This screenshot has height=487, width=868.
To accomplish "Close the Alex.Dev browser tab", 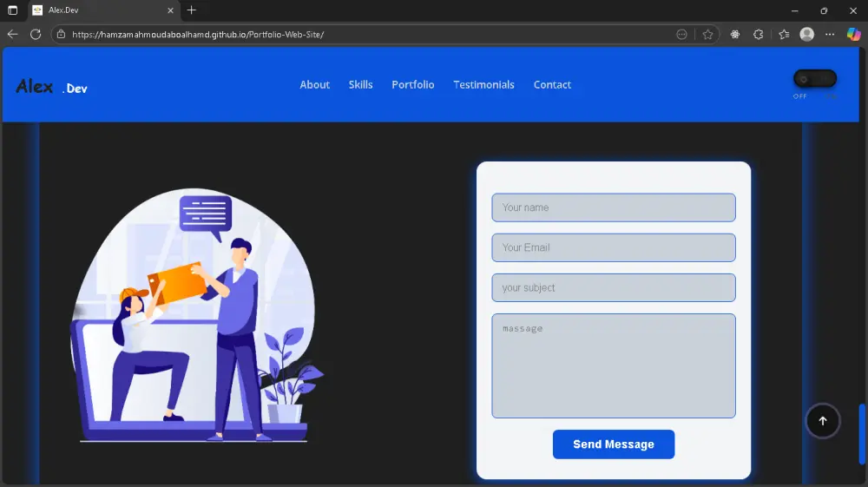I will [x=170, y=10].
